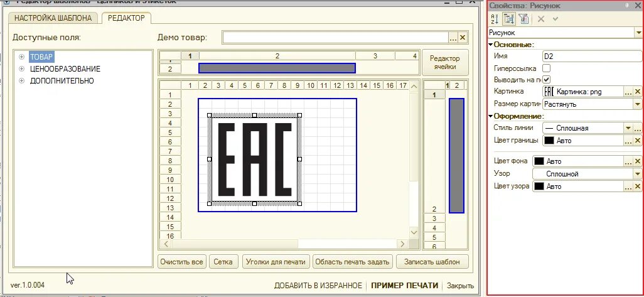Open Стиль линии ellipsis button
Screen dimensions: 644x297
pyautogui.click(x=638, y=128)
